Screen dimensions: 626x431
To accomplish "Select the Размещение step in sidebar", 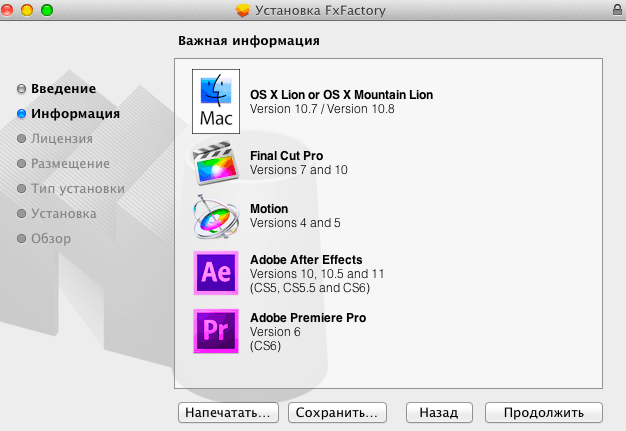I will (70, 164).
